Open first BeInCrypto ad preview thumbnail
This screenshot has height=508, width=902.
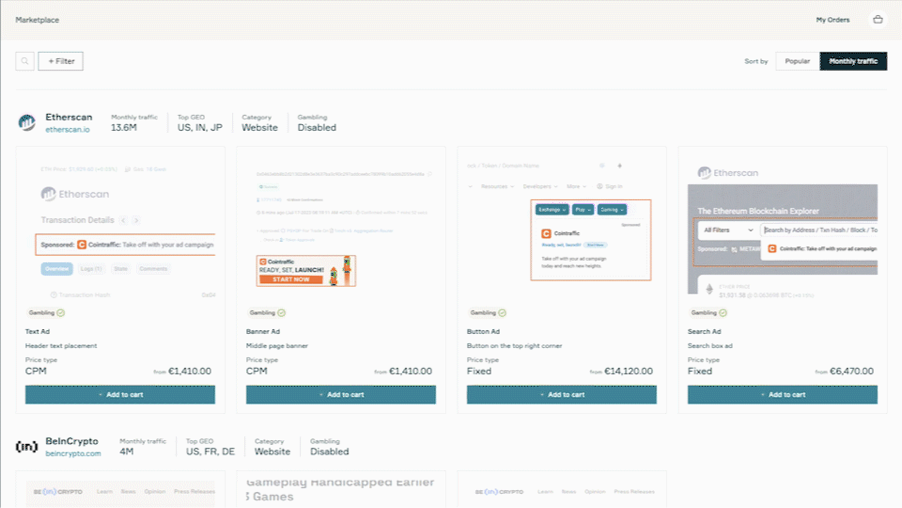click(x=120, y=494)
